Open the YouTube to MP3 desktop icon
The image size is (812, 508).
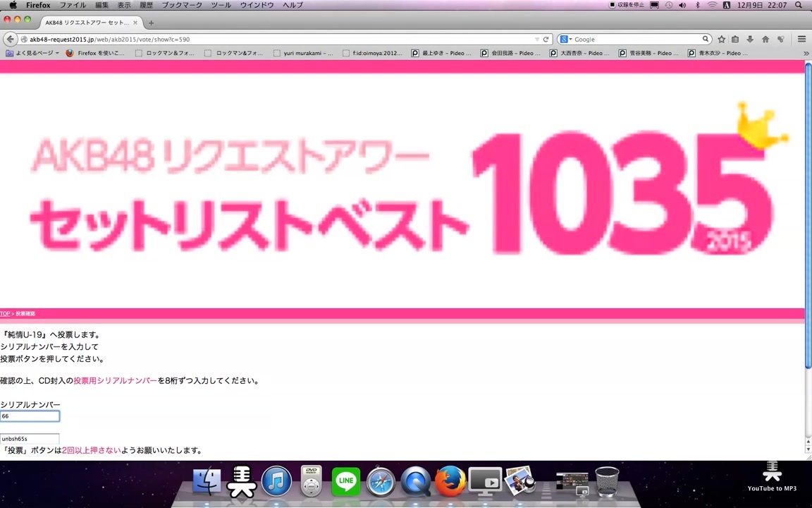[x=772, y=476]
